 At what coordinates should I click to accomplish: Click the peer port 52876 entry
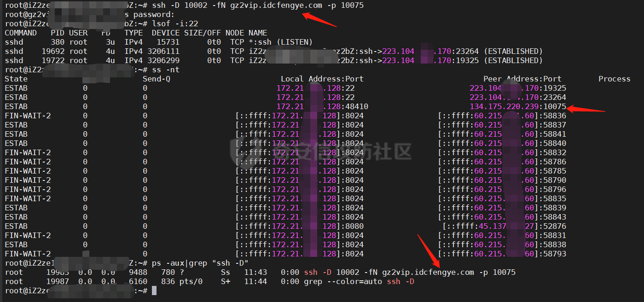pyautogui.click(x=554, y=226)
